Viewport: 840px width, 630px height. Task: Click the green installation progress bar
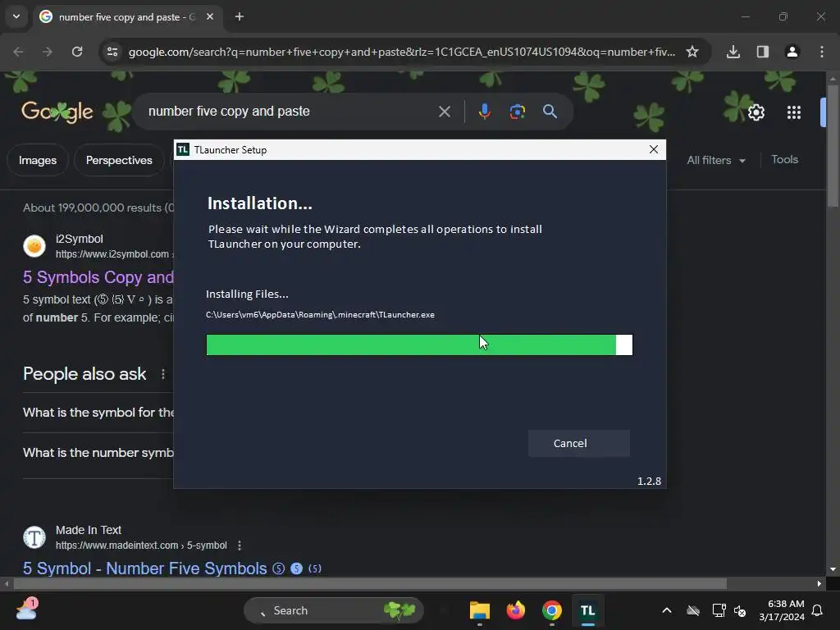pos(419,345)
